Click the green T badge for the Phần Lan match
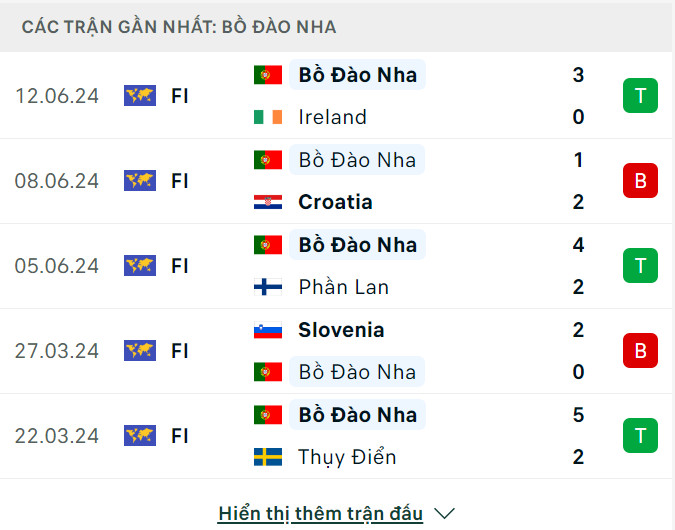The width and height of the screenshot is (675, 530). (x=639, y=266)
